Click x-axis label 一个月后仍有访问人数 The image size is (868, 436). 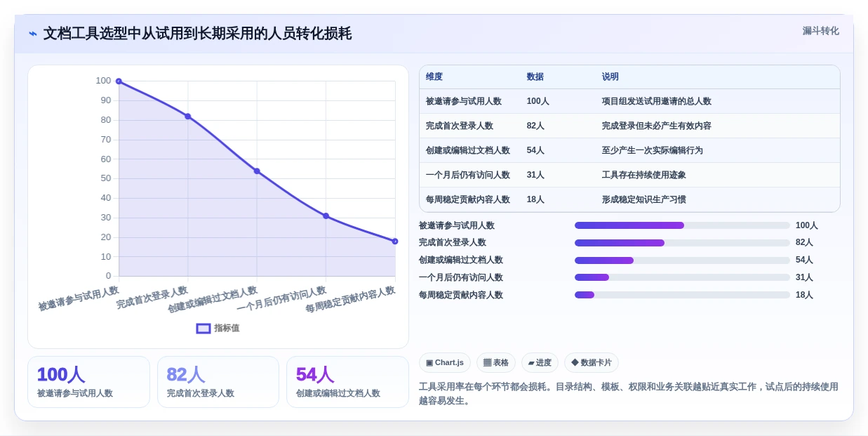click(282, 298)
